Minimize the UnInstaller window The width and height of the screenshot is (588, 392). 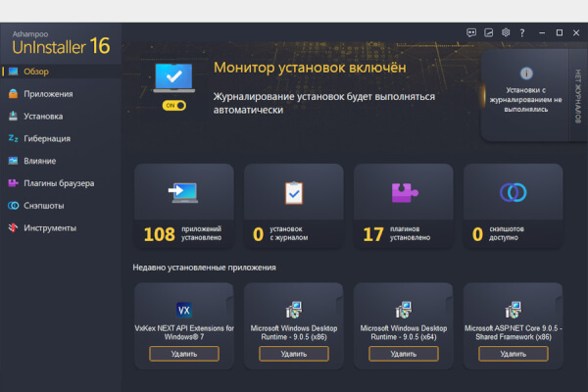(542, 32)
